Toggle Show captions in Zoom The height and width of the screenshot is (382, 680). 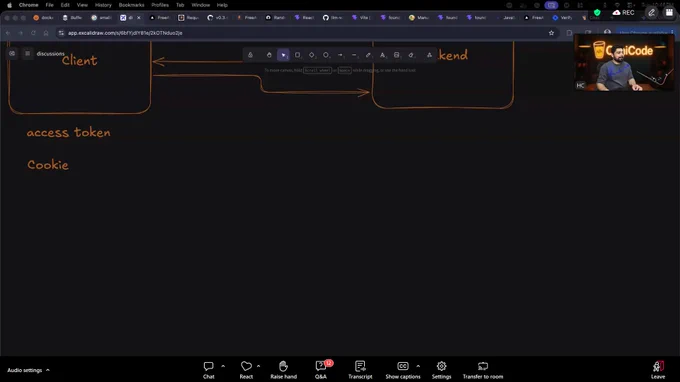coord(403,370)
